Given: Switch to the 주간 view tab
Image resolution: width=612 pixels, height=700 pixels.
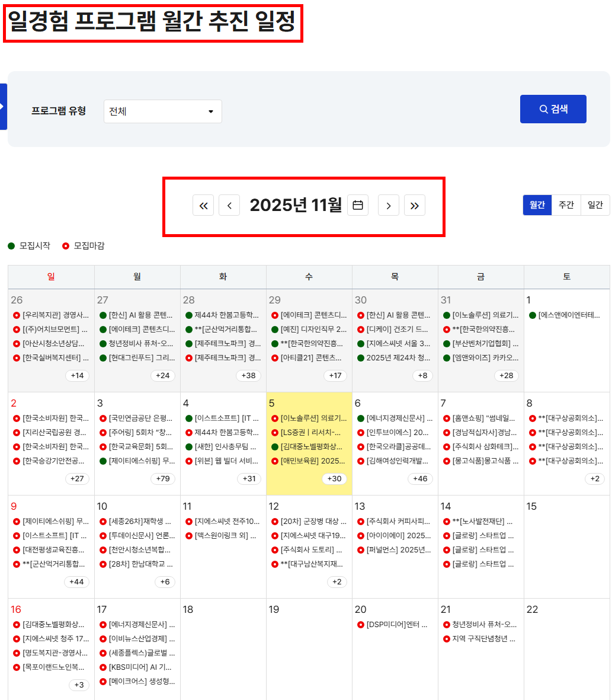Looking at the screenshot, I should (x=566, y=205).
